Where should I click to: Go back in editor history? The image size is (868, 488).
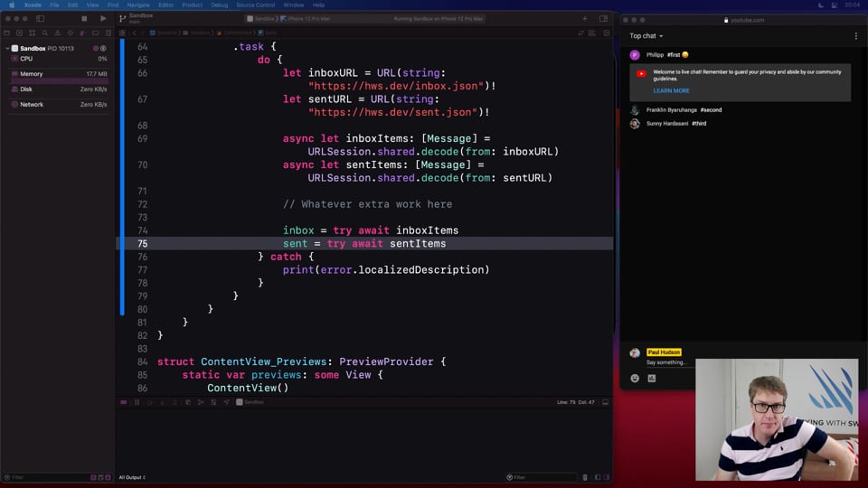pyautogui.click(x=135, y=33)
